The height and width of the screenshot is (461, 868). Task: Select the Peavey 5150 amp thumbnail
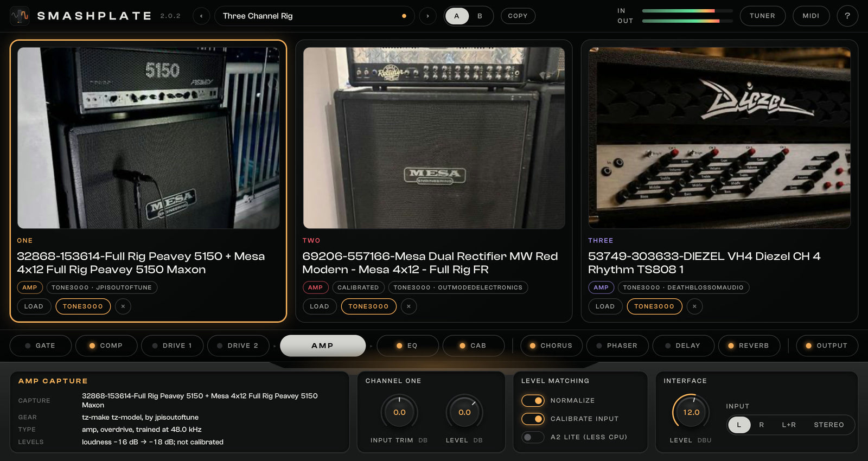[x=149, y=138]
